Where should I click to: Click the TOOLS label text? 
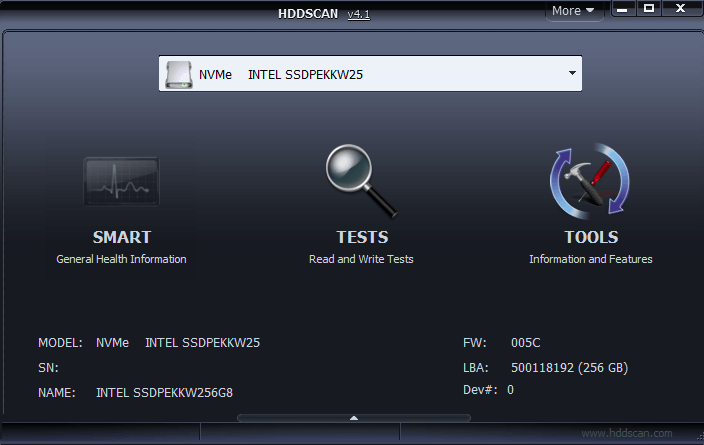tap(591, 237)
